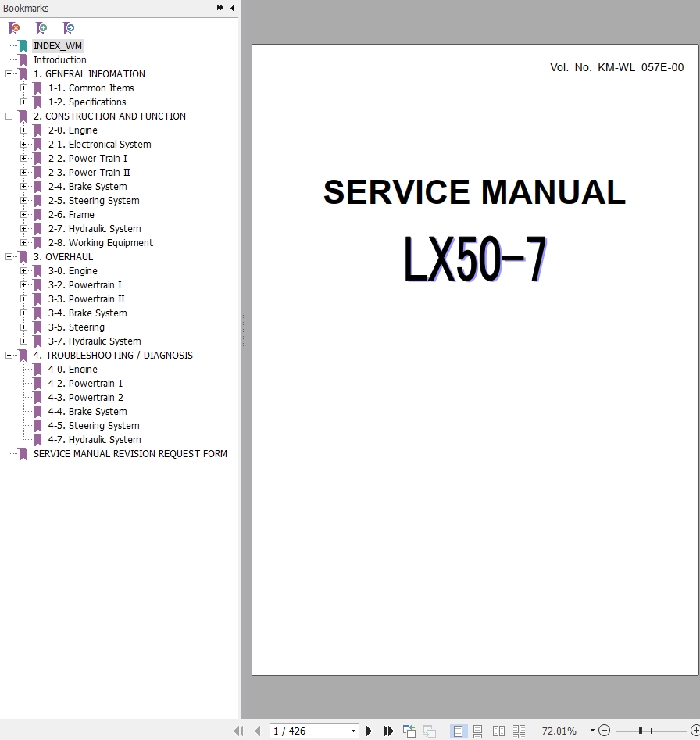
Task: Click the Vol. No. KM-WL 057E-00 text
Action: pyautogui.click(x=616, y=67)
